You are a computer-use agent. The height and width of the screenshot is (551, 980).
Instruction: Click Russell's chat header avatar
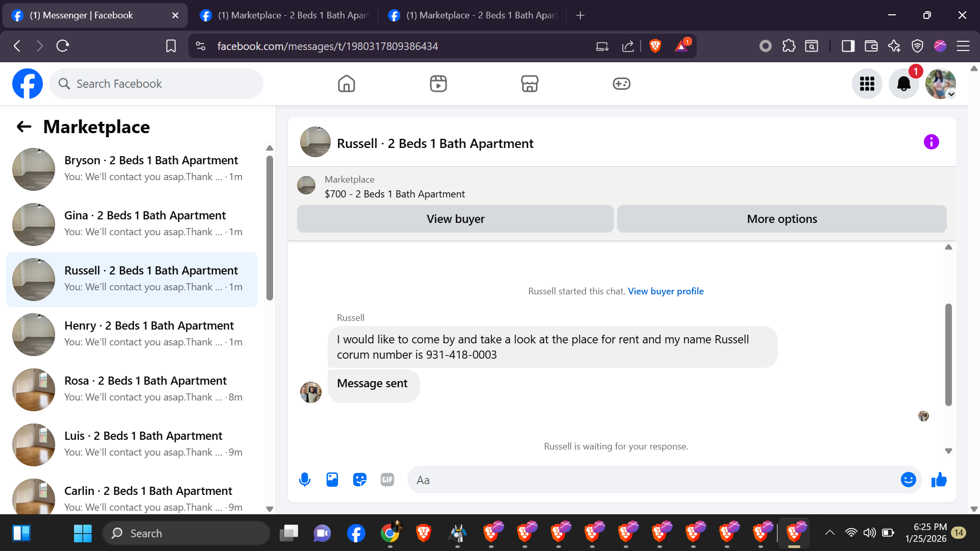click(315, 142)
